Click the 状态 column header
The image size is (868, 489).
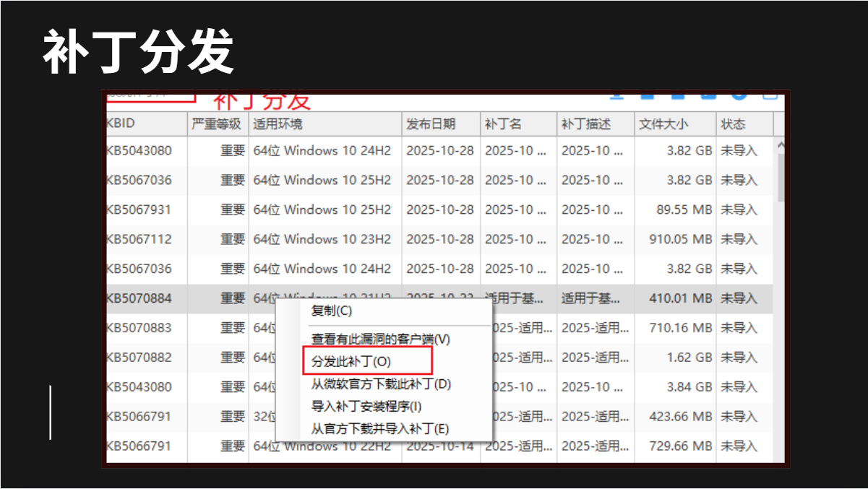click(x=744, y=124)
